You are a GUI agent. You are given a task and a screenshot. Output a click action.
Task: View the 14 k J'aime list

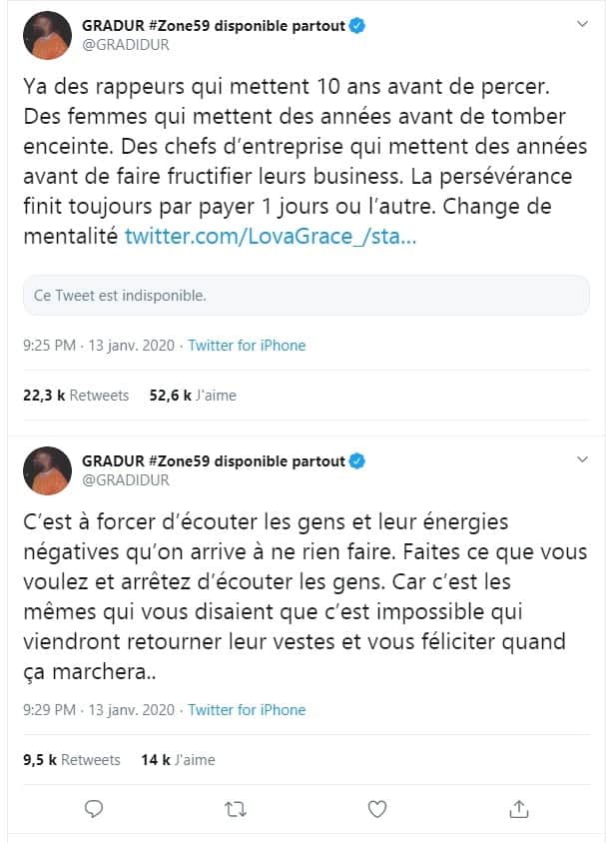pyautogui.click(x=178, y=760)
